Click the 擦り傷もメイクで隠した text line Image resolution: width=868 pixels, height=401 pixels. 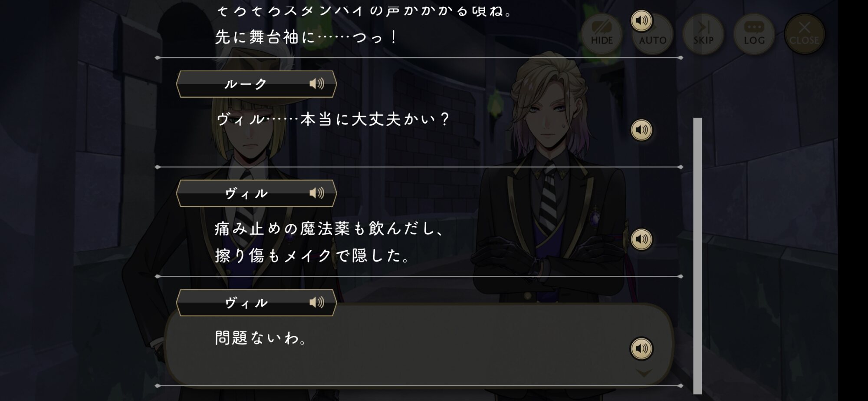(312, 255)
